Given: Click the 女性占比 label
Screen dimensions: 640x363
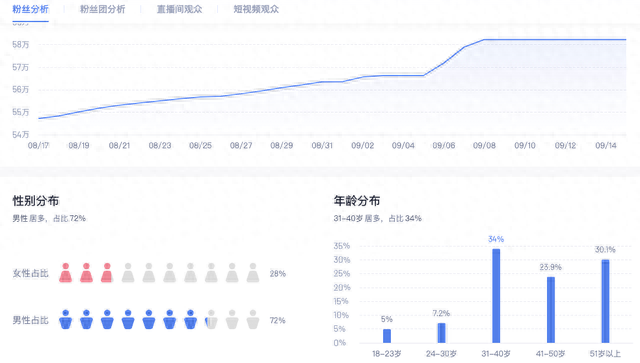Looking at the screenshot, I should (x=31, y=274).
